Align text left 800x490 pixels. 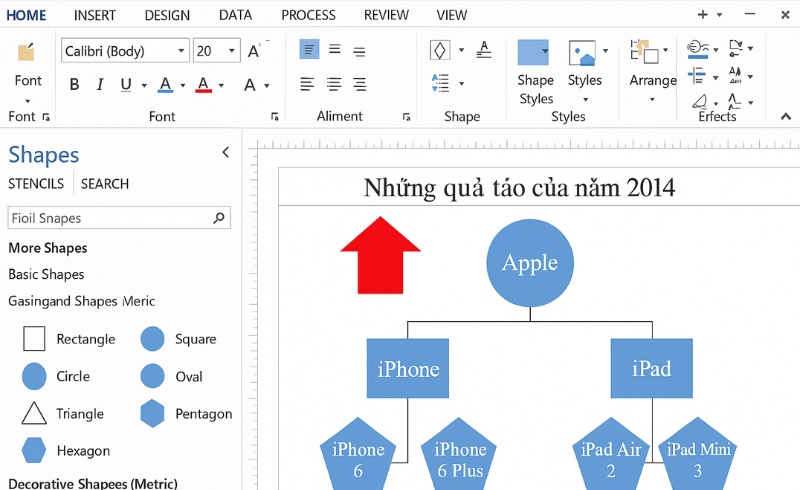pos(307,84)
